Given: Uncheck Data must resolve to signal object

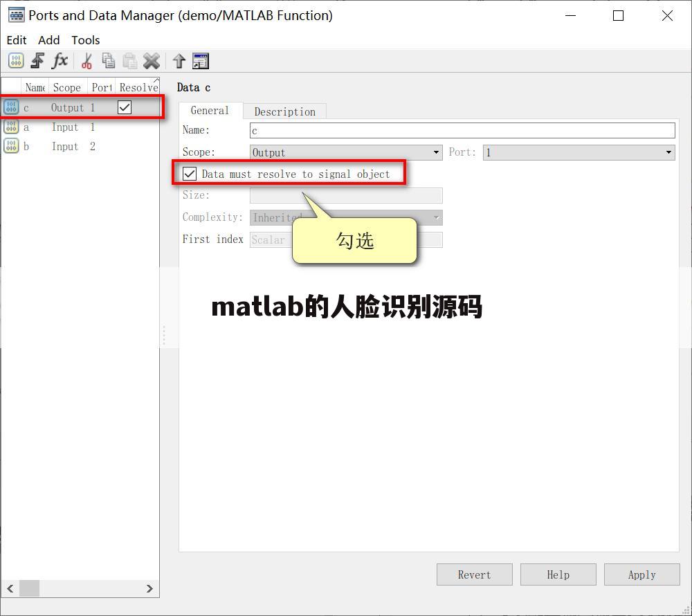Looking at the screenshot, I should [190, 174].
